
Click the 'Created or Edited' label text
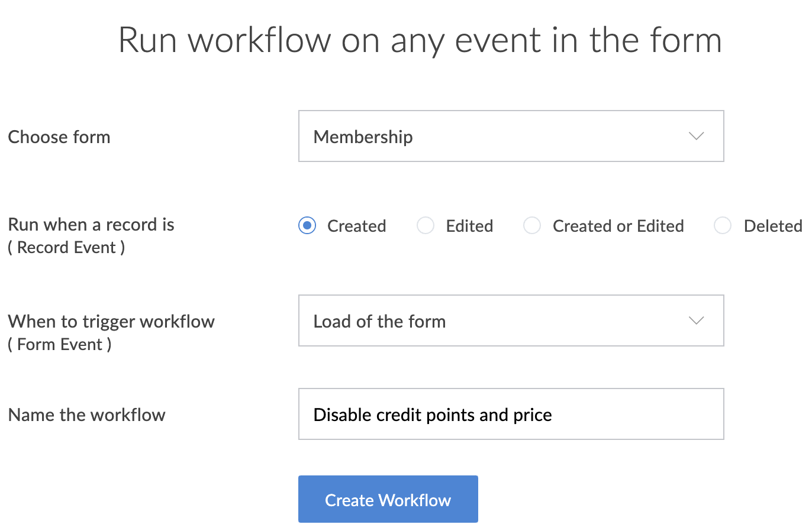coord(618,226)
